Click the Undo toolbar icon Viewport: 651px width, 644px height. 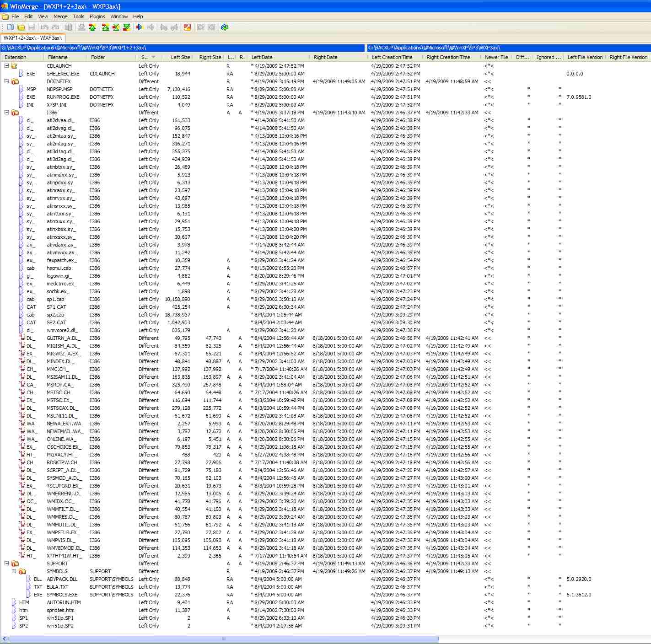point(44,27)
